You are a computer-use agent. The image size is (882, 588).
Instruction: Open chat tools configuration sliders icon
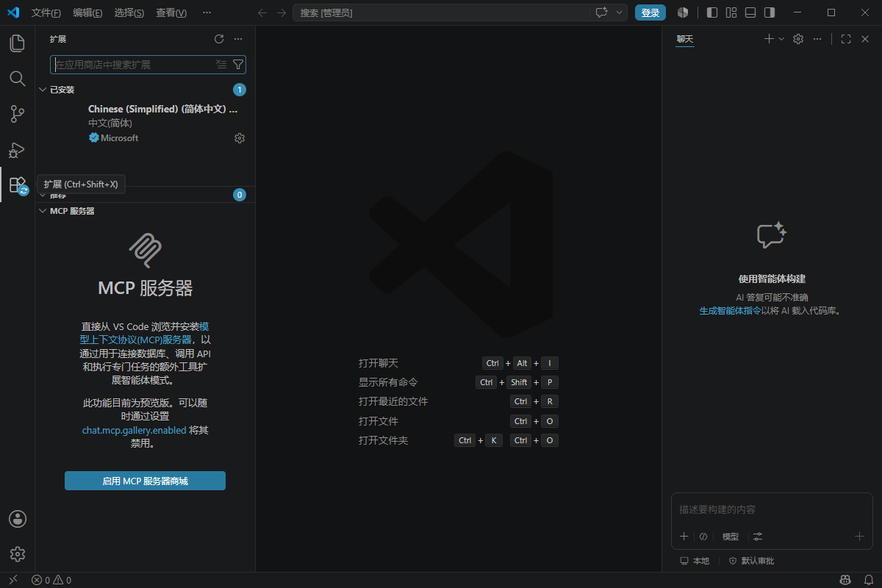tap(758, 537)
